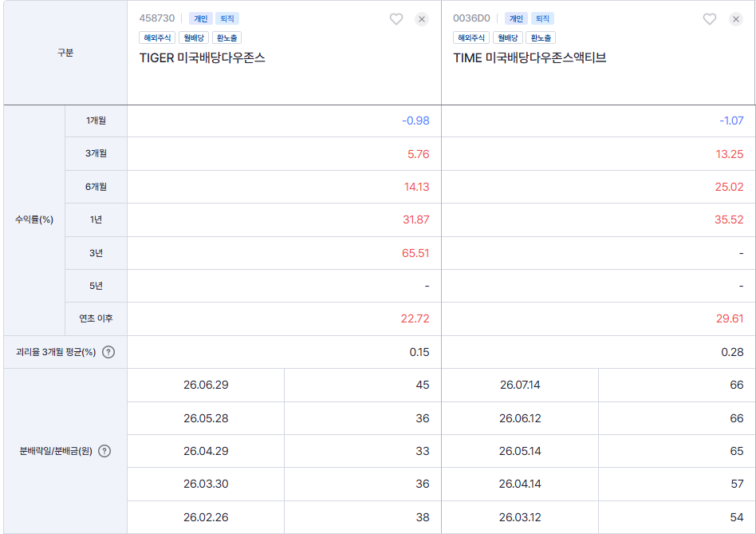
Task: Click distribution date 26.04.14
Action: coord(520,484)
